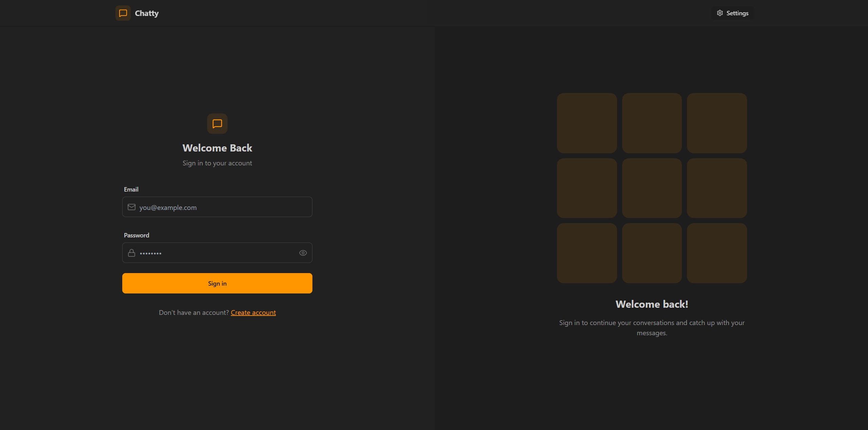Follow the Create account link
Image resolution: width=868 pixels, height=430 pixels.
(x=253, y=312)
